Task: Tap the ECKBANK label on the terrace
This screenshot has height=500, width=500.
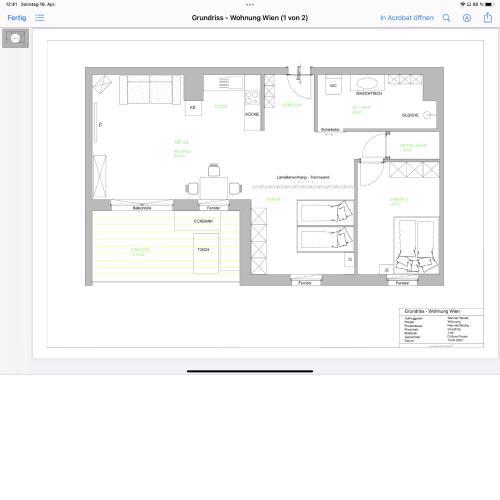Action: click(x=203, y=221)
